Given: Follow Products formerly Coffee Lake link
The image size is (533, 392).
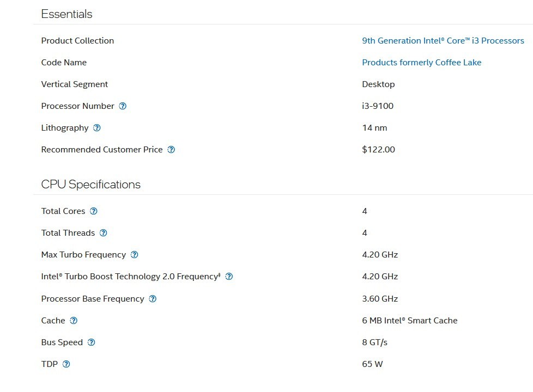Looking at the screenshot, I should [x=421, y=63].
